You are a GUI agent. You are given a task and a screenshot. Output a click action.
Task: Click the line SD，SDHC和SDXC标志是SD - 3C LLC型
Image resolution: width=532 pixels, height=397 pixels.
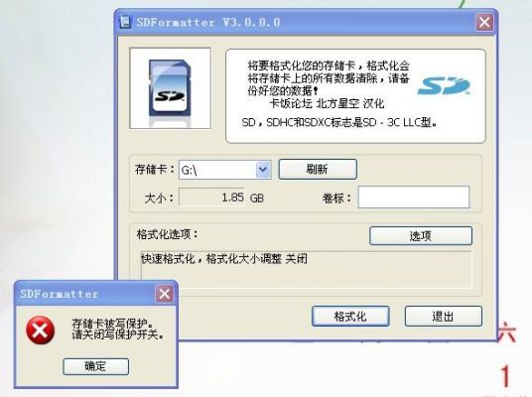pyautogui.click(x=338, y=122)
